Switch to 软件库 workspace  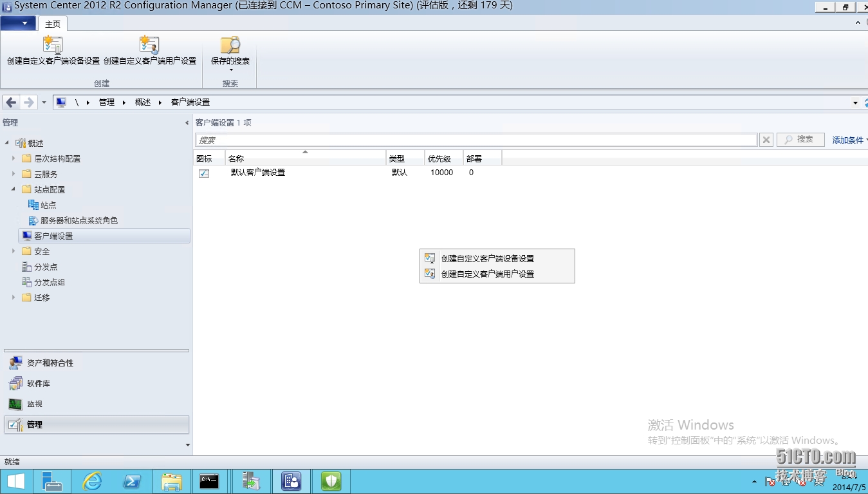click(x=97, y=384)
